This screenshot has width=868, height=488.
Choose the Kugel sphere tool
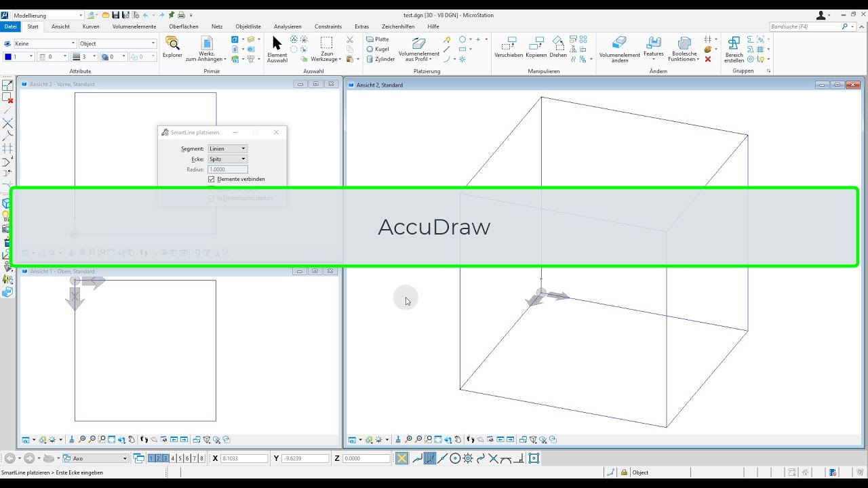378,49
